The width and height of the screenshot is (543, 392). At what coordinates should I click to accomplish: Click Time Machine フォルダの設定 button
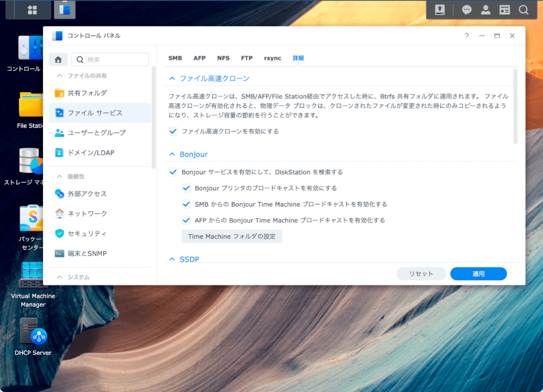(232, 236)
